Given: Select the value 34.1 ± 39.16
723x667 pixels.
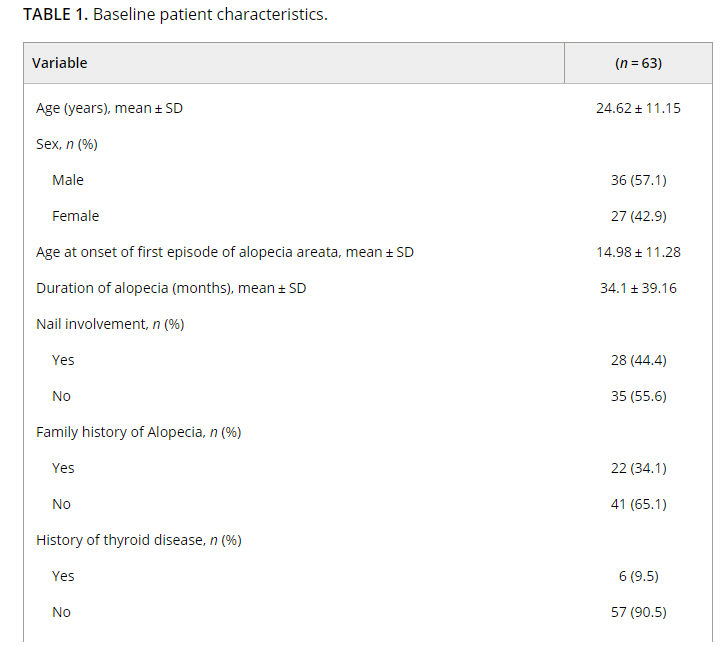Looking at the screenshot, I should pos(638,288).
